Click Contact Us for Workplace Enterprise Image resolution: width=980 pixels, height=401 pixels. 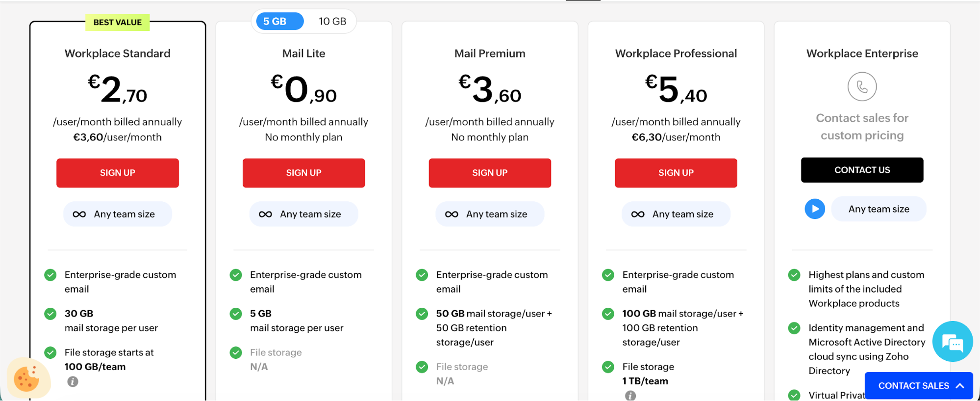[861, 170]
